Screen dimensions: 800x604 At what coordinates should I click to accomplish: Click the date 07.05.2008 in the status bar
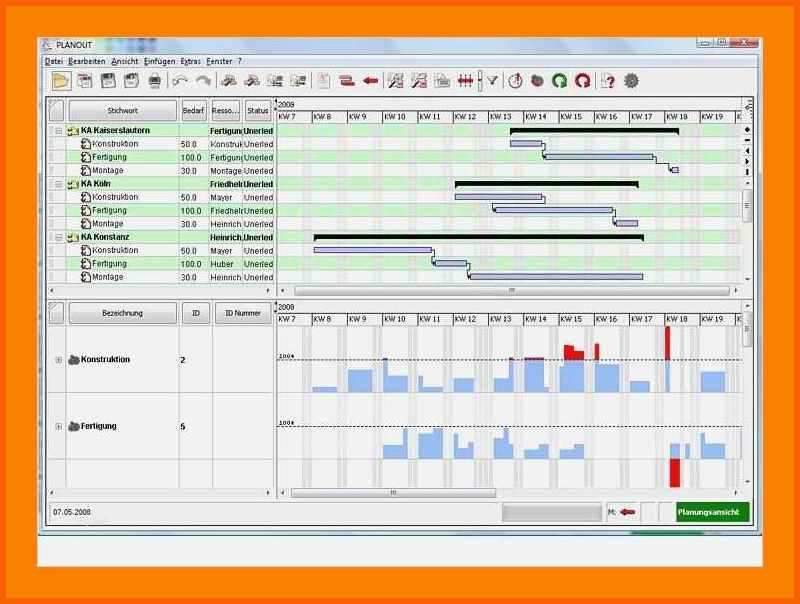pyautogui.click(x=72, y=512)
